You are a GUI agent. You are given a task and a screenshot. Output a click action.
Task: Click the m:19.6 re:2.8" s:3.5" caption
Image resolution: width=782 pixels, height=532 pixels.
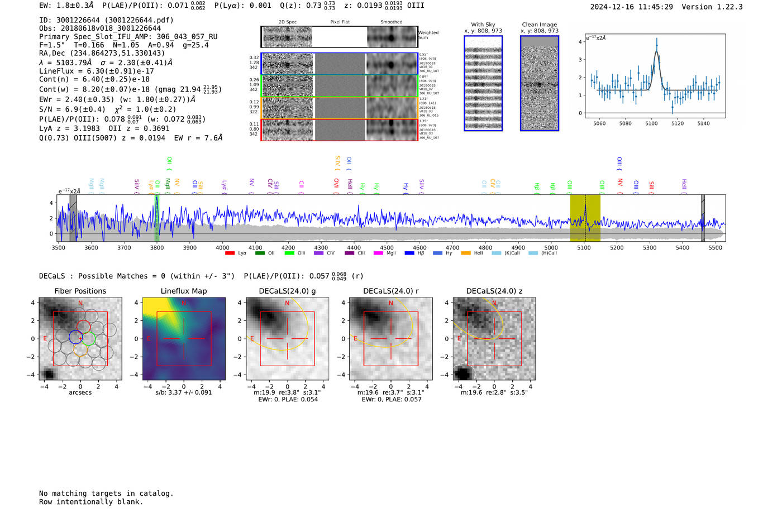[x=494, y=392]
